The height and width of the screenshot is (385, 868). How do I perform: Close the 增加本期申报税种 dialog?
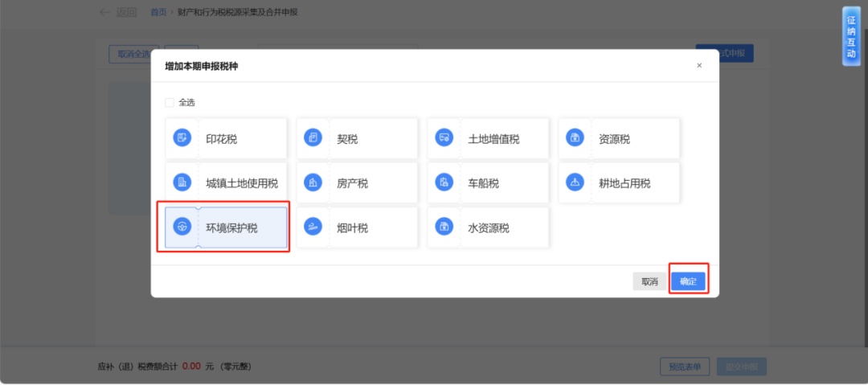698,66
